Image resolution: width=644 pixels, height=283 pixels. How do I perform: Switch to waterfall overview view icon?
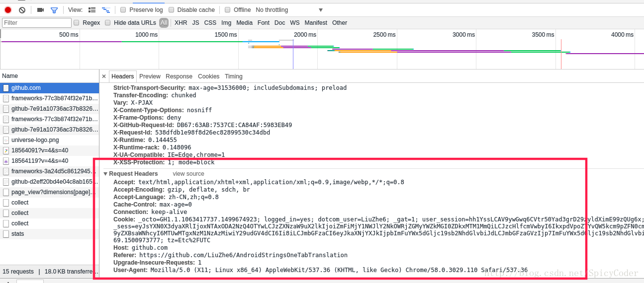[x=106, y=10]
